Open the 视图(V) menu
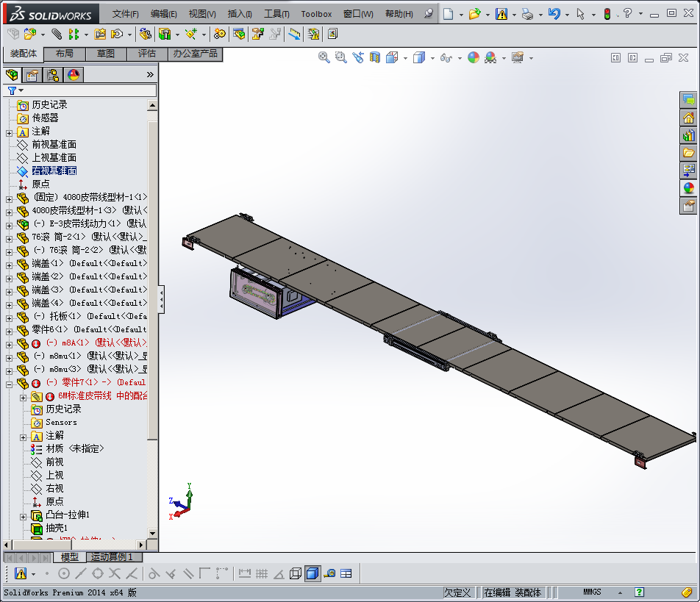 pyautogui.click(x=201, y=14)
